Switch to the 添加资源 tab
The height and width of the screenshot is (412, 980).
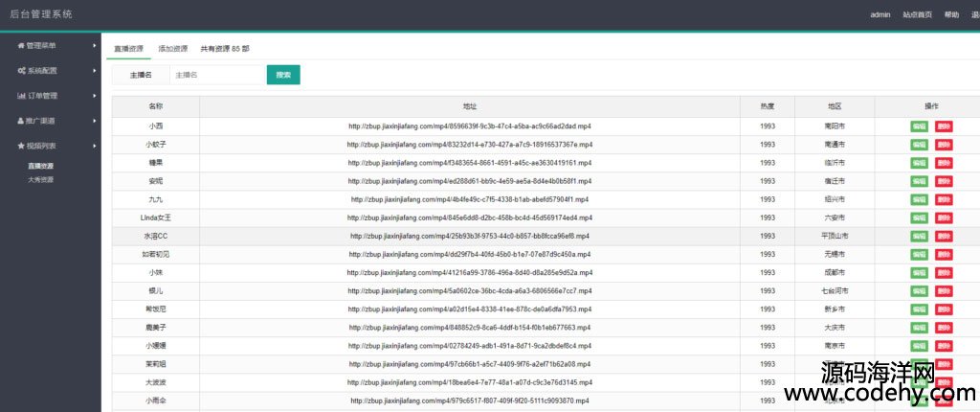[172, 48]
